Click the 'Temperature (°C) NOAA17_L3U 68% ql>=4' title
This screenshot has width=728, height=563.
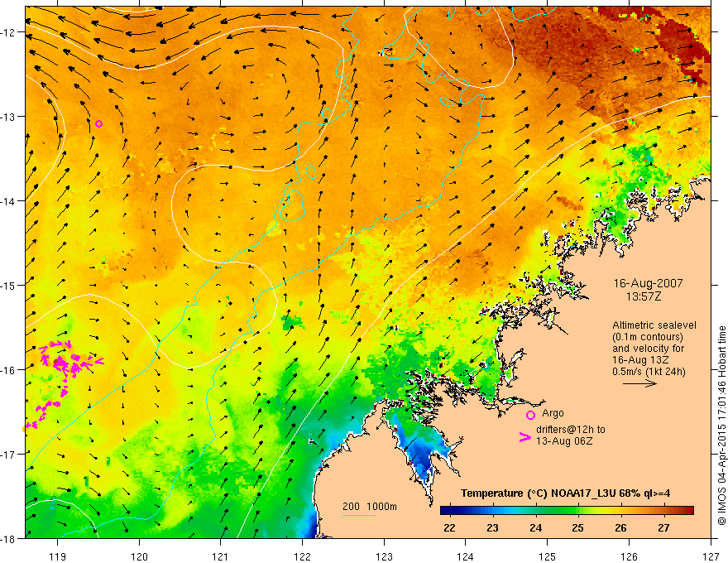[565, 493]
